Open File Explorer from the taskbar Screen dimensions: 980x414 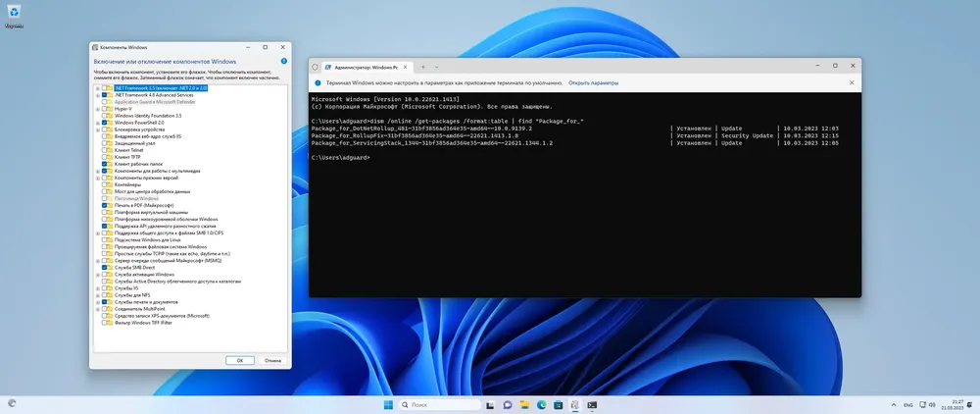click(x=524, y=405)
